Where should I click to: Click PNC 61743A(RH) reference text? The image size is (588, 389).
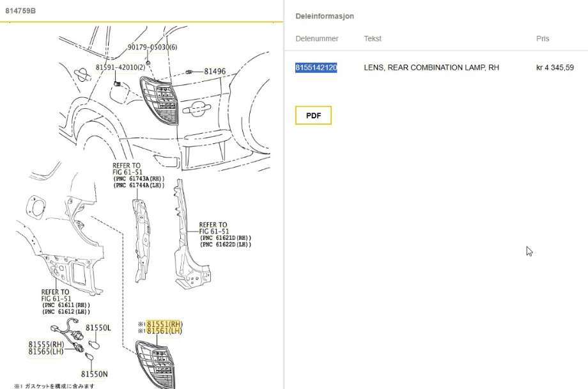click(x=139, y=179)
